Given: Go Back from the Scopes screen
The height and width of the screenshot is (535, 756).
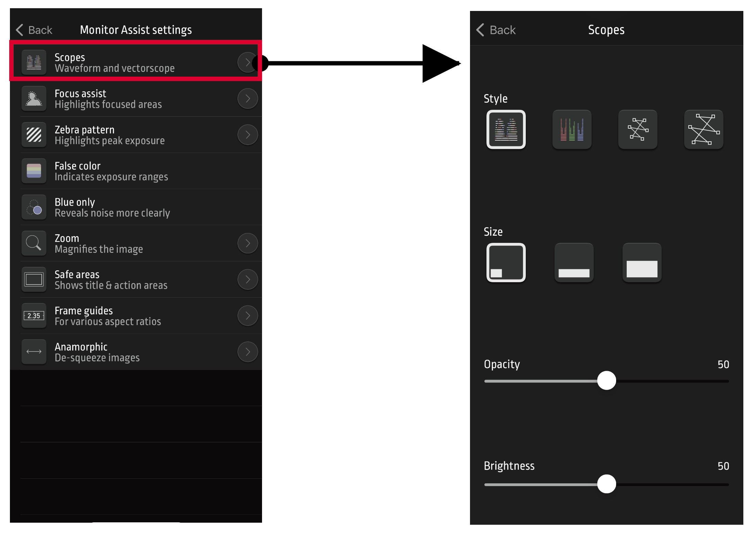Looking at the screenshot, I should (x=496, y=30).
